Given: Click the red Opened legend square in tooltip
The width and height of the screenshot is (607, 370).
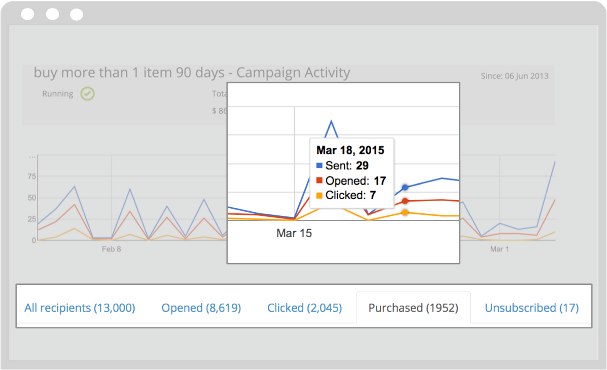Looking at the screenshot, I should coord(319,180).
